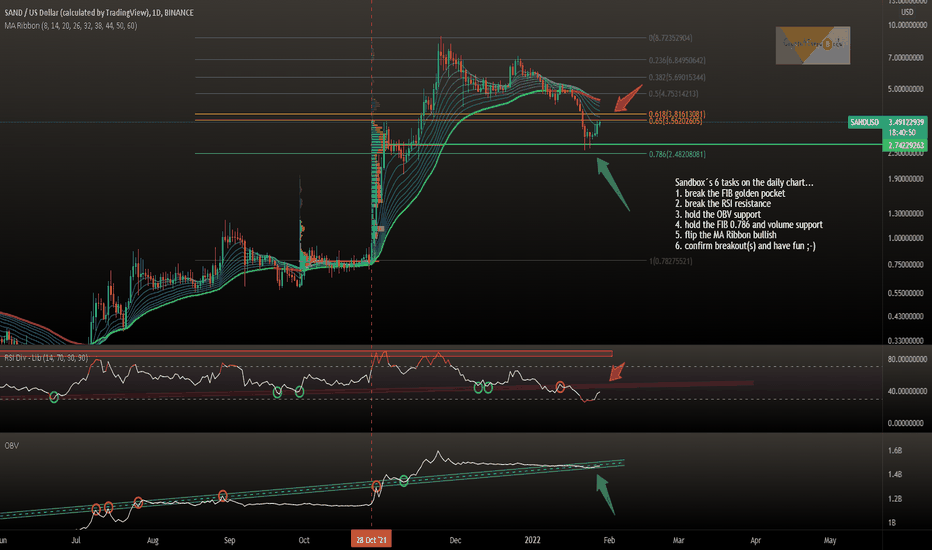Click the 1.00000000 price axis value
Viewport: 932px width, 550px height.
pyautogui.click(x=907, y=238)
